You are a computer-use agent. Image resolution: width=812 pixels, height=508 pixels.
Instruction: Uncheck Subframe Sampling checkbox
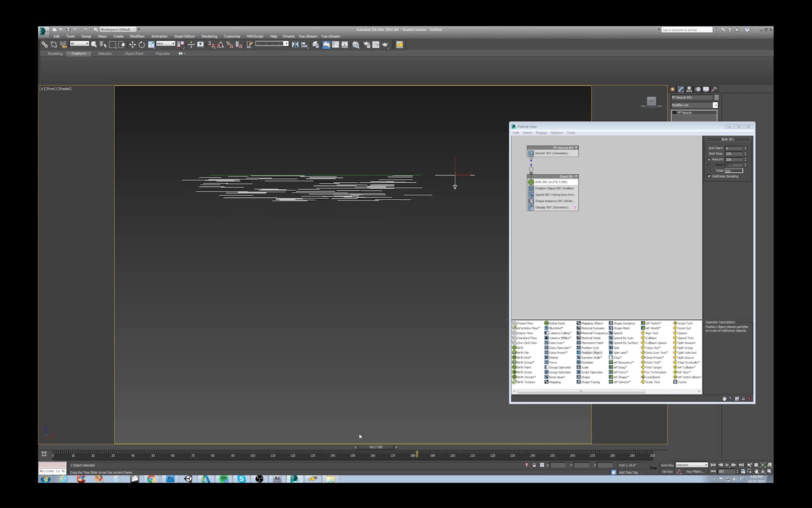click(x=709, y=176)
